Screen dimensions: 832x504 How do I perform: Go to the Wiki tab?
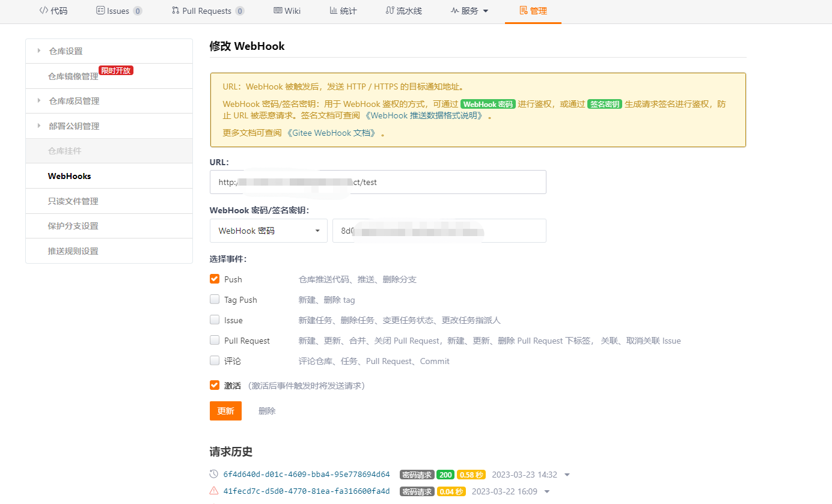[287, 11]
